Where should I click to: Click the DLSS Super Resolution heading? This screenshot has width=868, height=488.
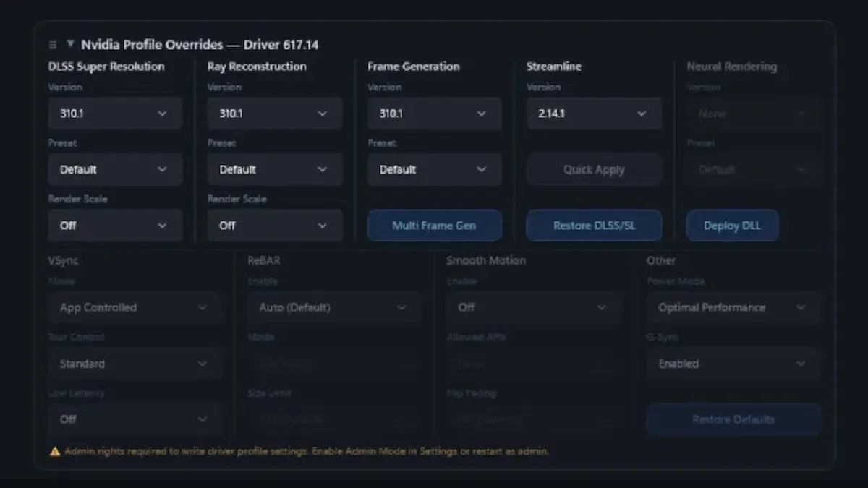[106, 67]
